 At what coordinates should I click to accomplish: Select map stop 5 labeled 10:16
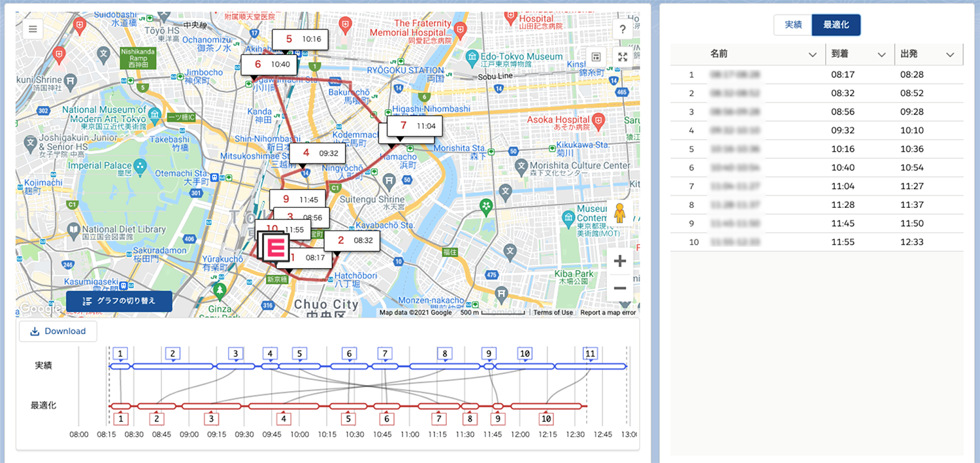pyautogui.click(x=299, y=39)
